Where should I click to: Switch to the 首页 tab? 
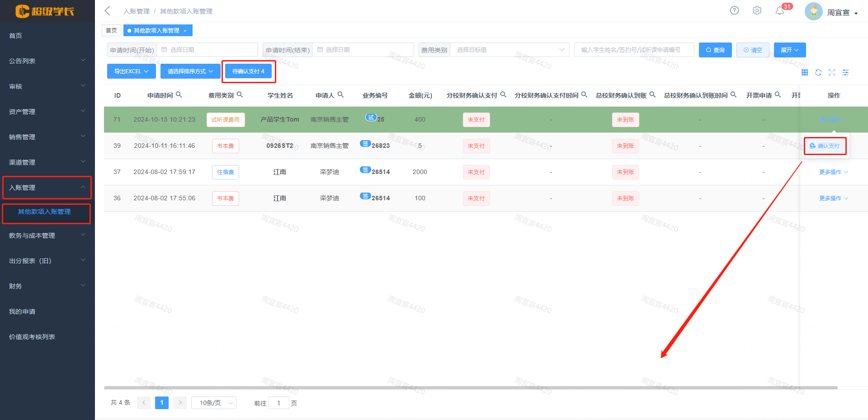coord(111,30)
